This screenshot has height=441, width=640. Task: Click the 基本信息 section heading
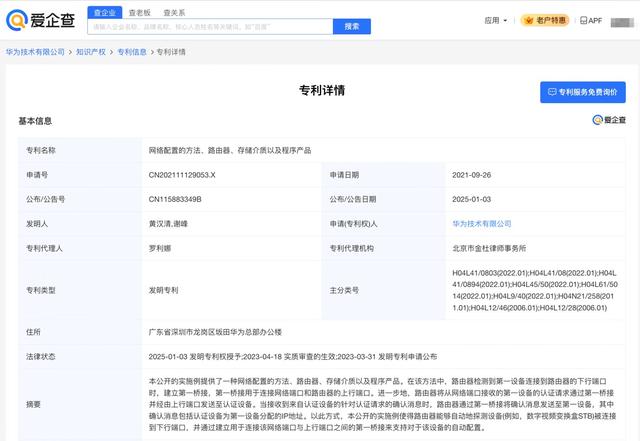point(35,121)
